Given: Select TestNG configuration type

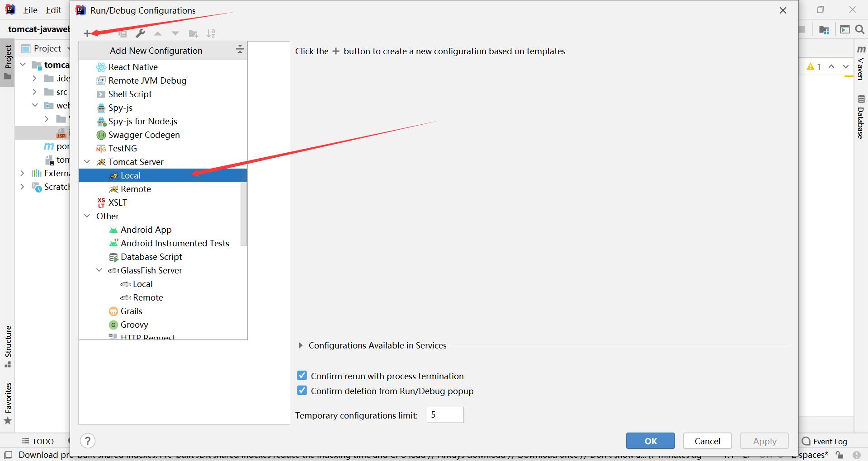Looking at the screenshot, I should (163, 148).
